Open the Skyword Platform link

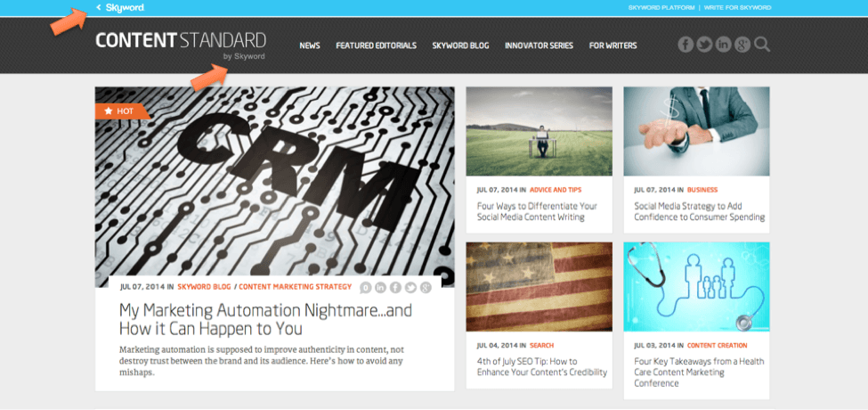661,8
